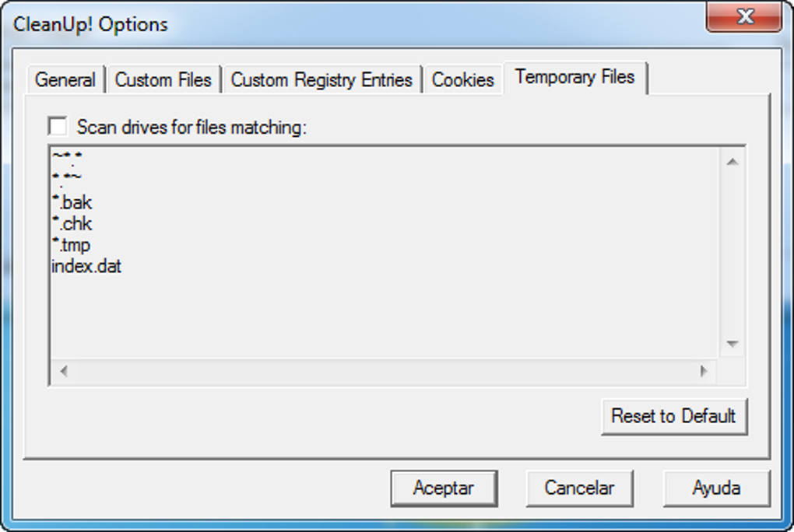Viewport: 794px width, 532px height.
Task: Enable Scan drives for files matching checkbox
Action: click(58, 127)
